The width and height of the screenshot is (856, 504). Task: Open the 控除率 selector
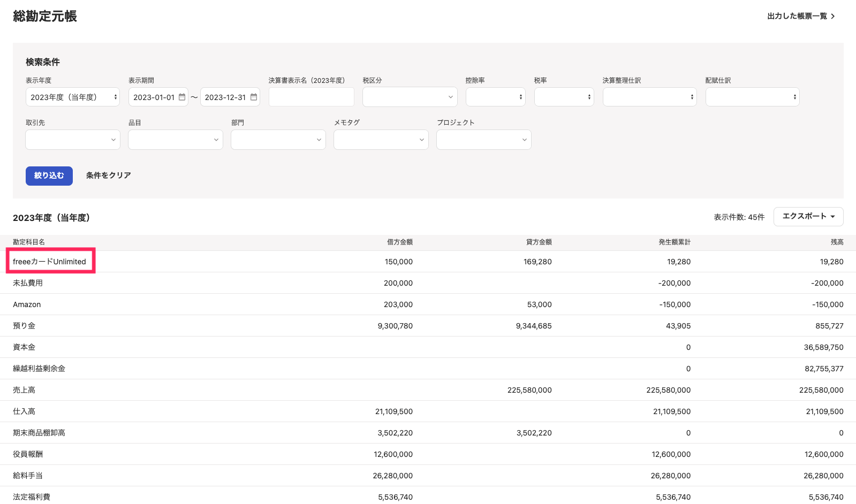pos(495,97)
